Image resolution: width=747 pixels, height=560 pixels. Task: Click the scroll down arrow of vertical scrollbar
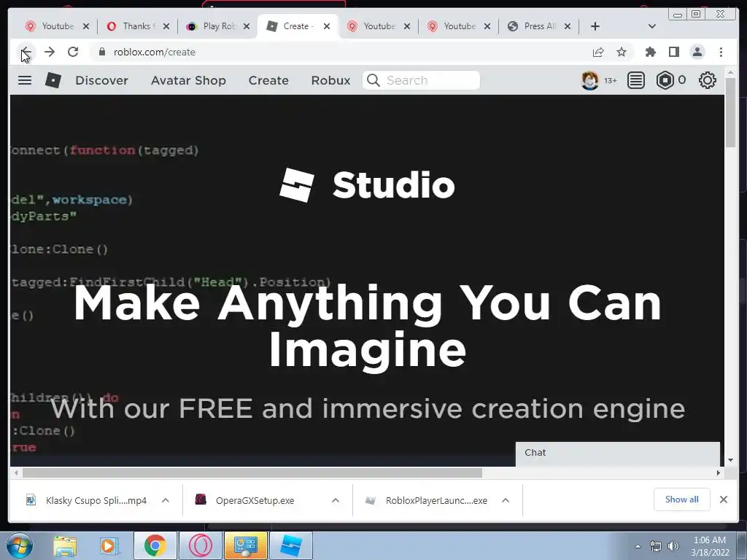[730, 460]
